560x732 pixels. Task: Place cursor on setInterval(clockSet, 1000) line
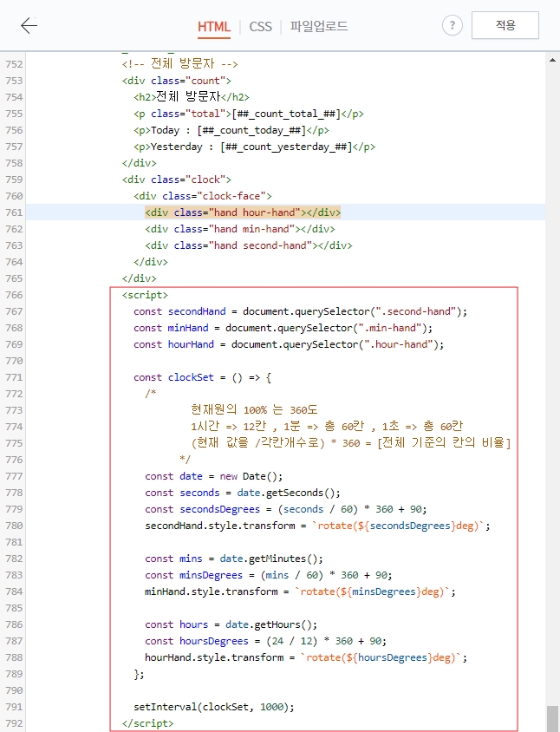pyautogui.click(x=214, y=707)
